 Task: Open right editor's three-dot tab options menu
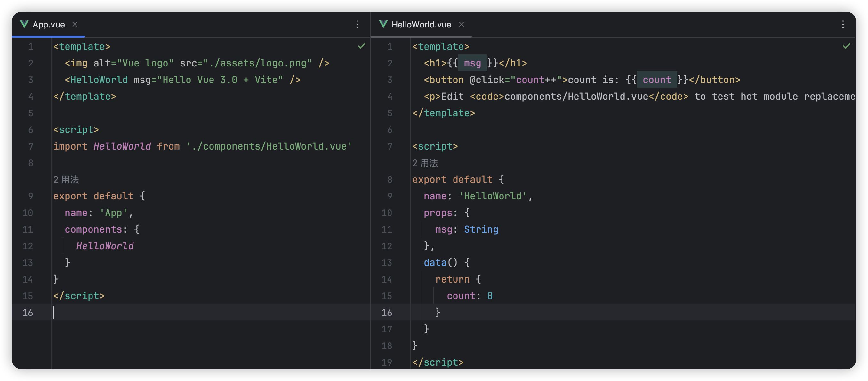tap(843, 24)
